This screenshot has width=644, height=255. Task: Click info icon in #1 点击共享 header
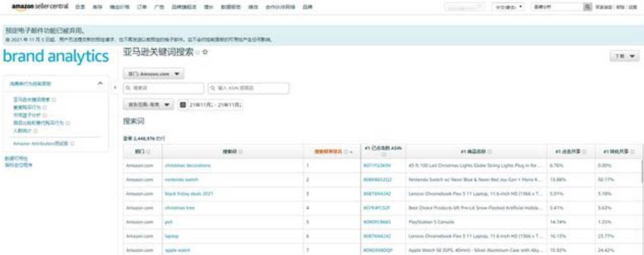(x=584, y=152)
